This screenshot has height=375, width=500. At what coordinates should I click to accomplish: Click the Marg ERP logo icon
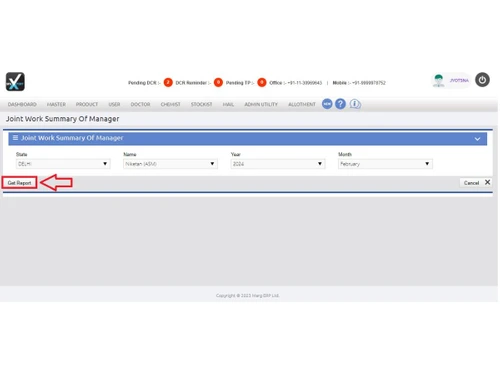click(15, 81)
